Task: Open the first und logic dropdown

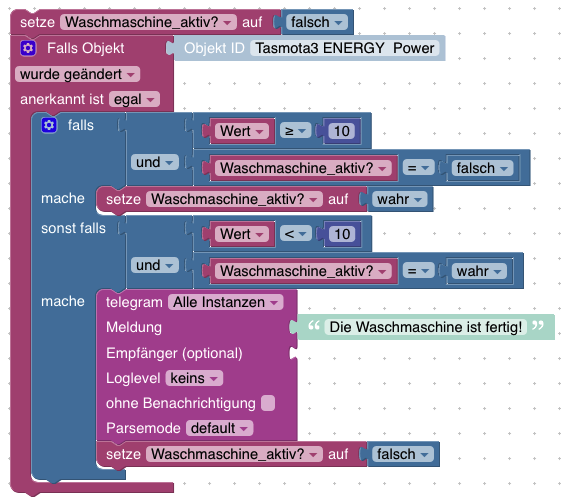Action: (155, 162)
